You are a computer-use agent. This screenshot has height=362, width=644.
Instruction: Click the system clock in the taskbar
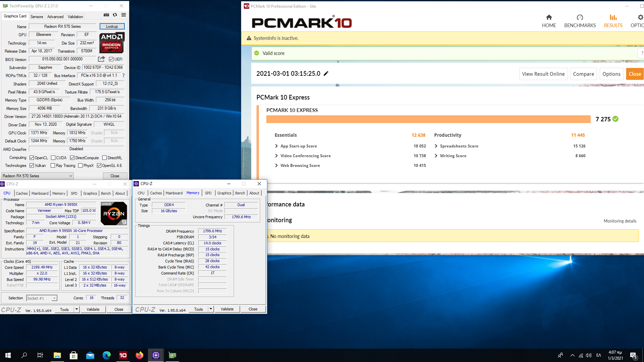pos(615,355)
